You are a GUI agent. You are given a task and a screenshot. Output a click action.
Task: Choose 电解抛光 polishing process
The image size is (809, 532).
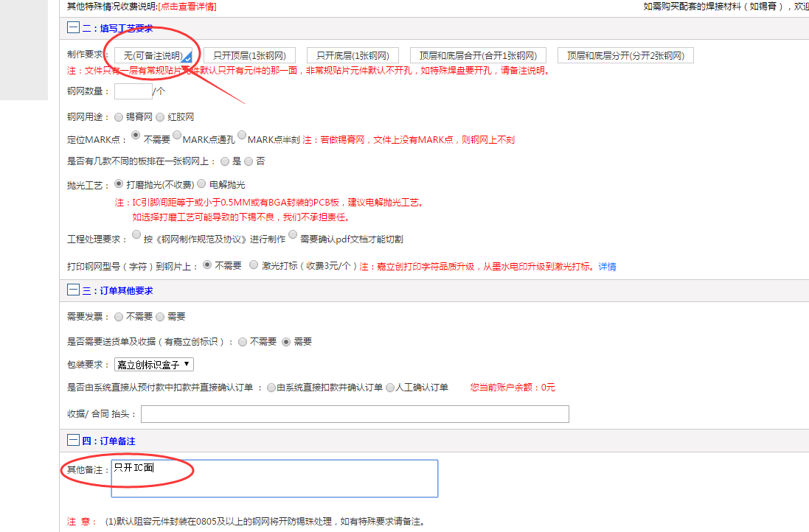click(201, 183)
